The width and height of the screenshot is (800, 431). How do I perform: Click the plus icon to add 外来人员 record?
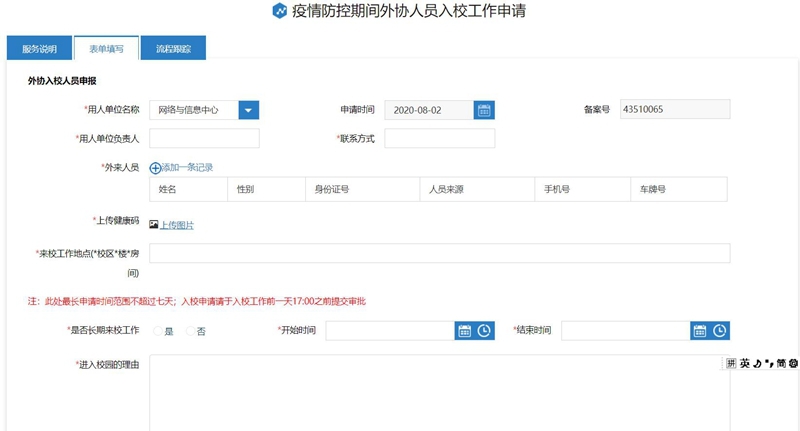click(x=155, y=168)
